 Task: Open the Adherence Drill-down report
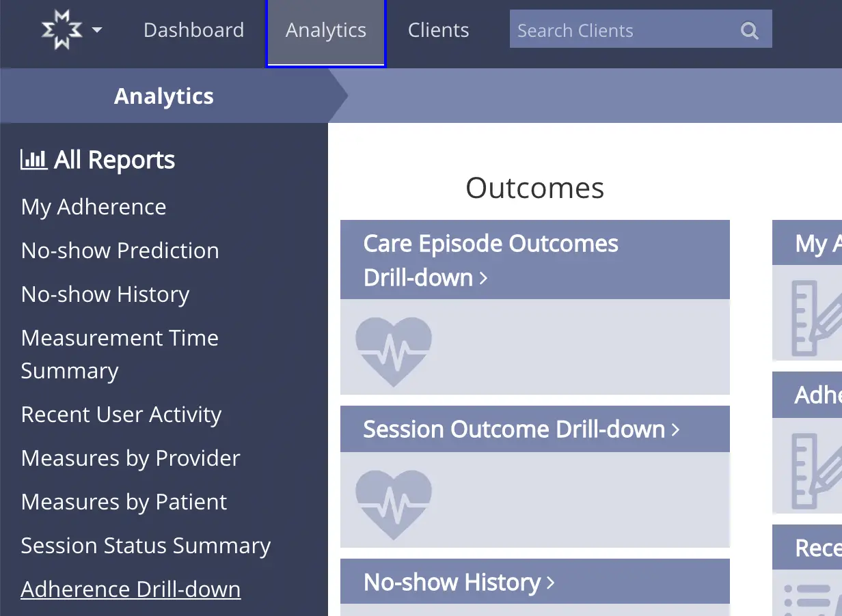point(130,588)
